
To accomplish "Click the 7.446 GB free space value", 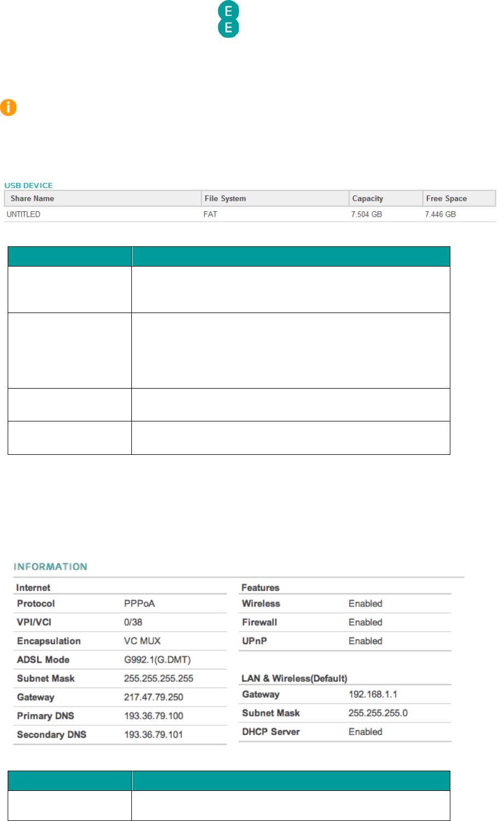I will click(x=440, y=215).
